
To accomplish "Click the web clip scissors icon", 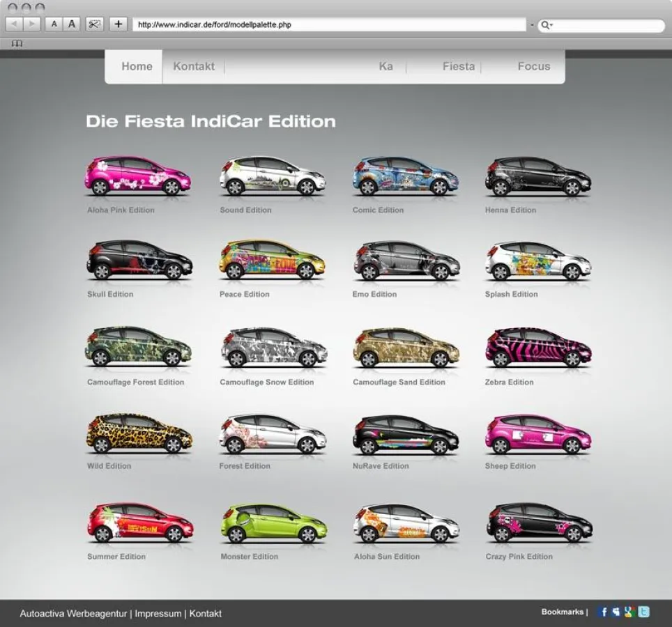I will 94,24.
